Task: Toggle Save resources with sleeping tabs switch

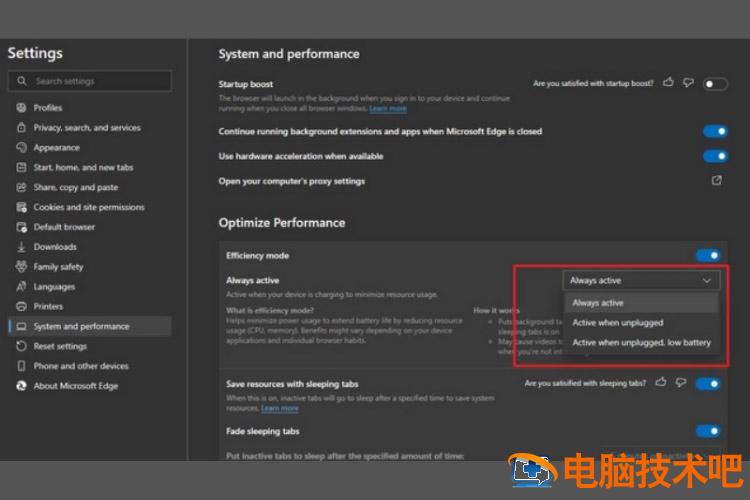Action: tap(708, 383)
